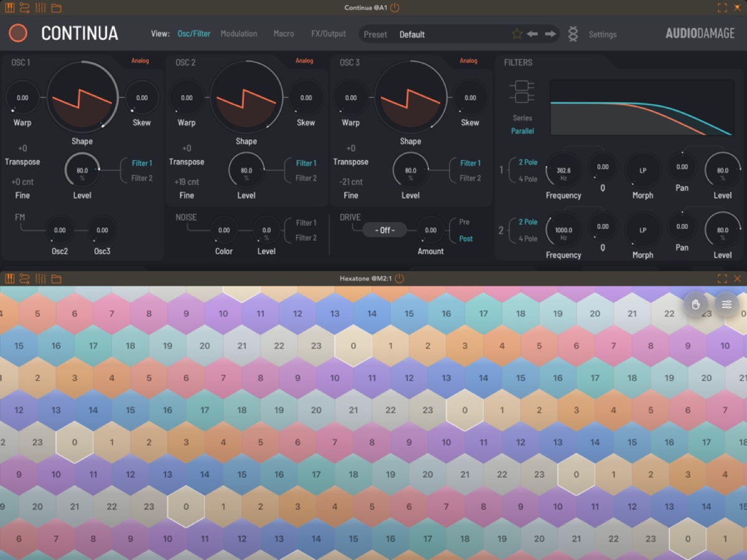Image resolution: width=747 pixels, height=560 pixels.
Task: Route Noise to Filter 1
Action: tap(306, 223)
